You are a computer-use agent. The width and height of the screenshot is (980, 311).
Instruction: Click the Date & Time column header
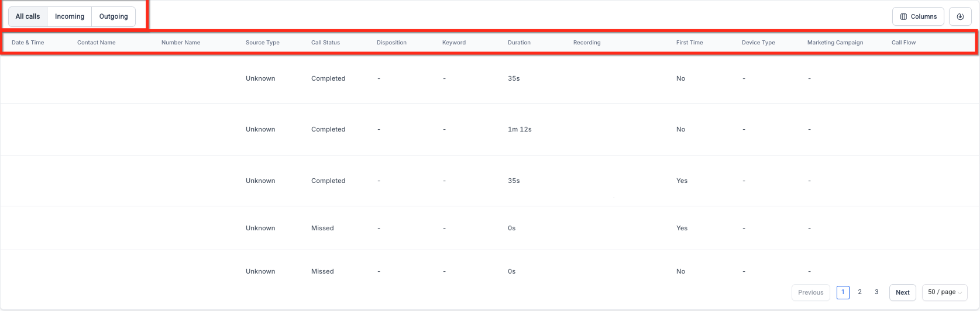click(x=28, y=43)
